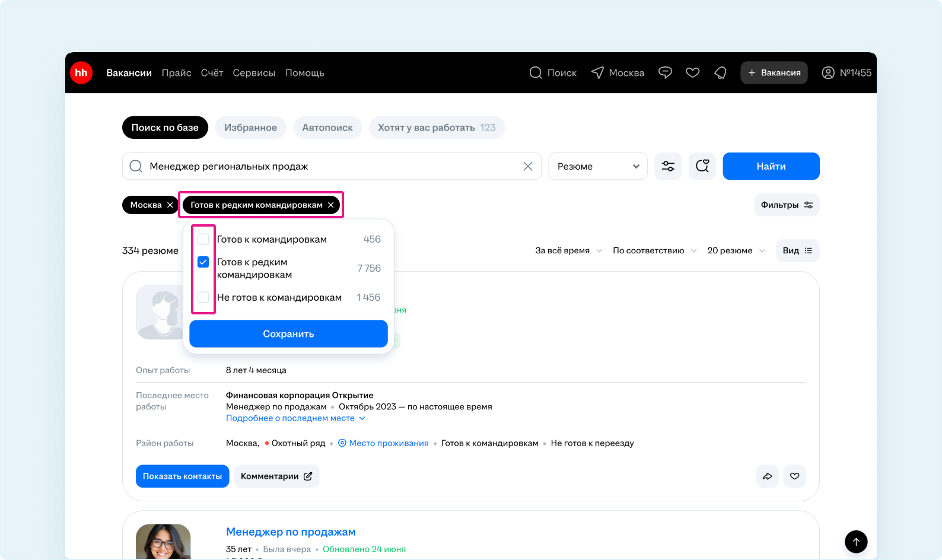This screenshot has width=942, height=560.
Task: Click into the search query field
Action: 326,166
